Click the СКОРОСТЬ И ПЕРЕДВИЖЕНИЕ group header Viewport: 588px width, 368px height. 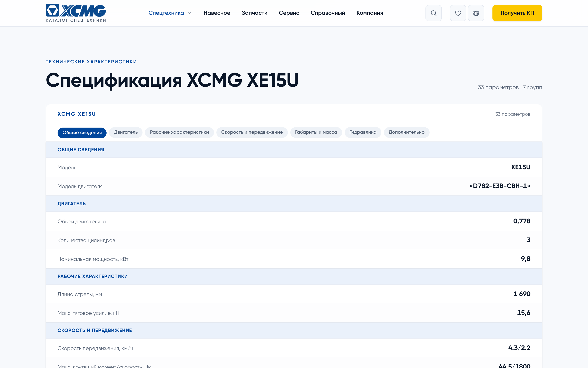click(x=294, y=331)
